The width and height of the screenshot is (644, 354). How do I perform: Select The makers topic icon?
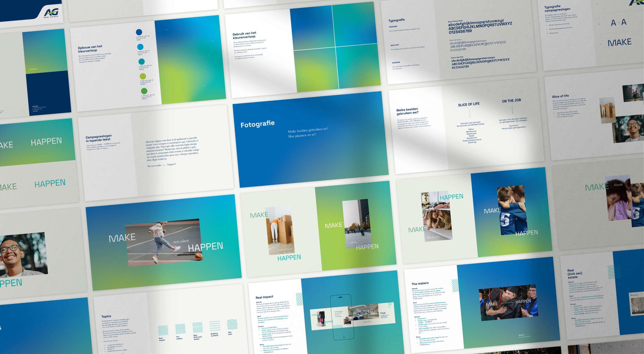[x=180, y=329]
